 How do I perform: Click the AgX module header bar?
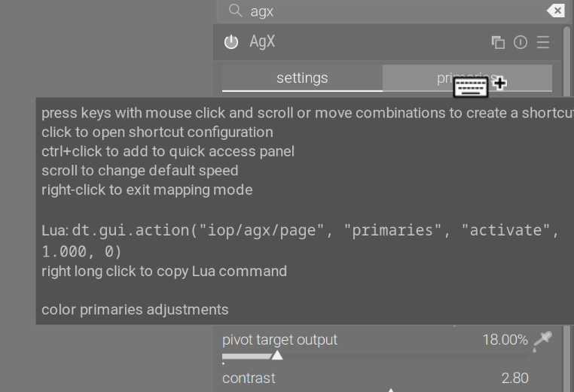click(377, 43)
